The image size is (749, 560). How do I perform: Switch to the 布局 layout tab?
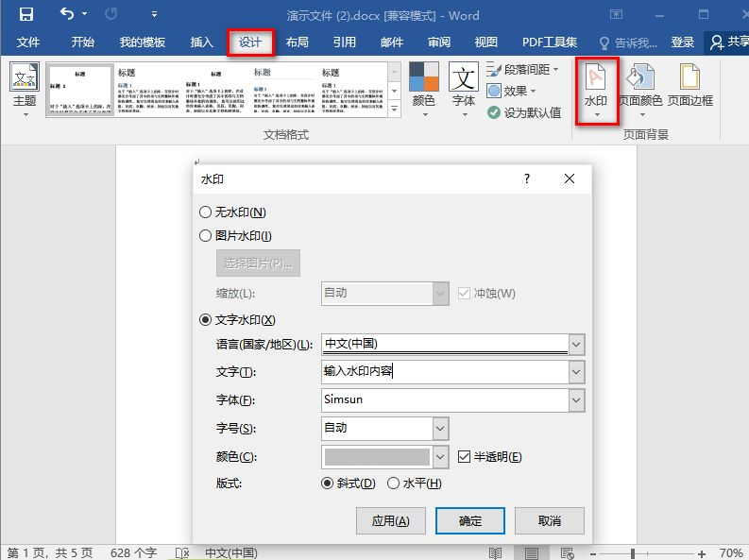pyautogui.click(x=298, y=42)
